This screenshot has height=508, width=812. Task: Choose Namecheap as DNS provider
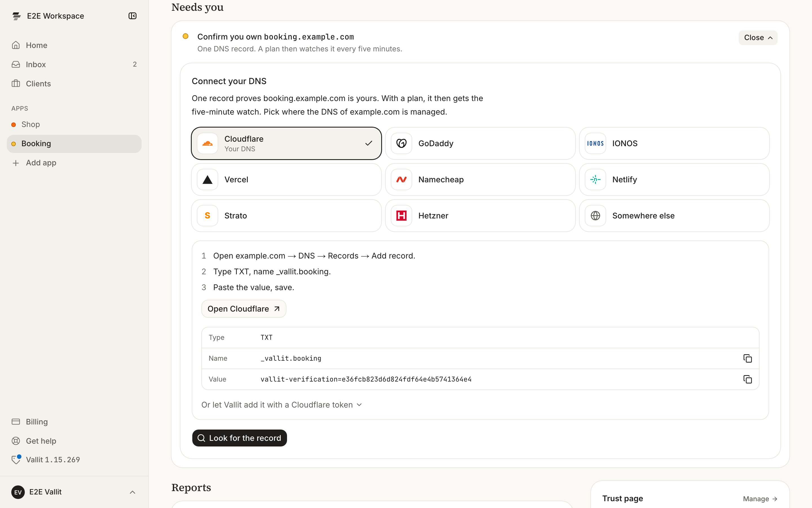point(480,180)
